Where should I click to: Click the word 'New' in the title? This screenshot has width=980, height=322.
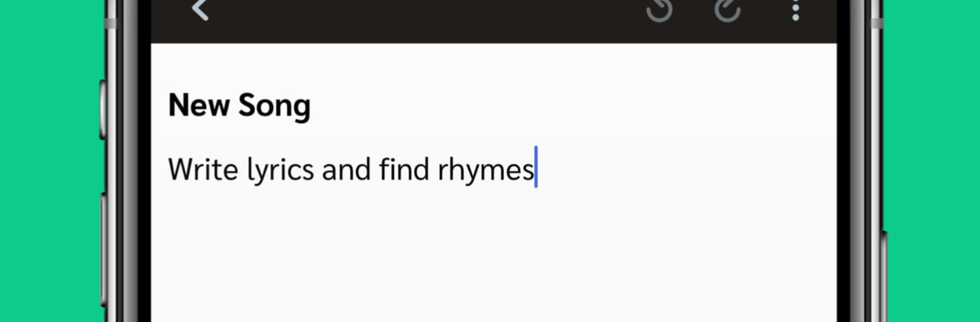click(x=199, y=106)
